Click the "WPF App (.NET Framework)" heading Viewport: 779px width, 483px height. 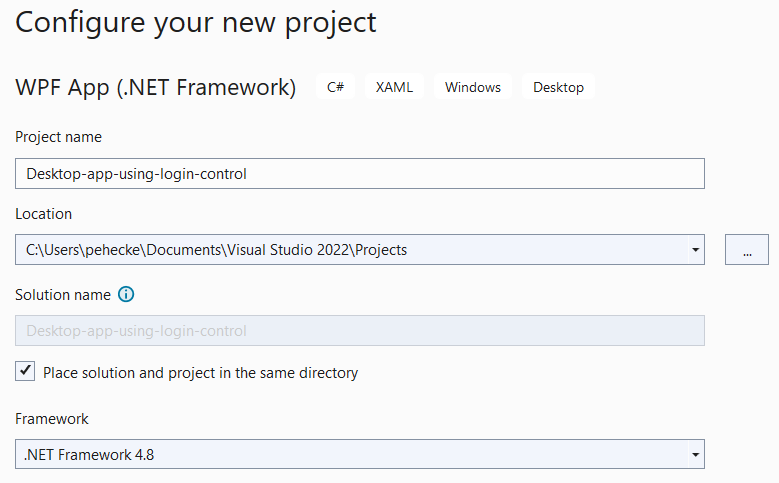(156, 88)
